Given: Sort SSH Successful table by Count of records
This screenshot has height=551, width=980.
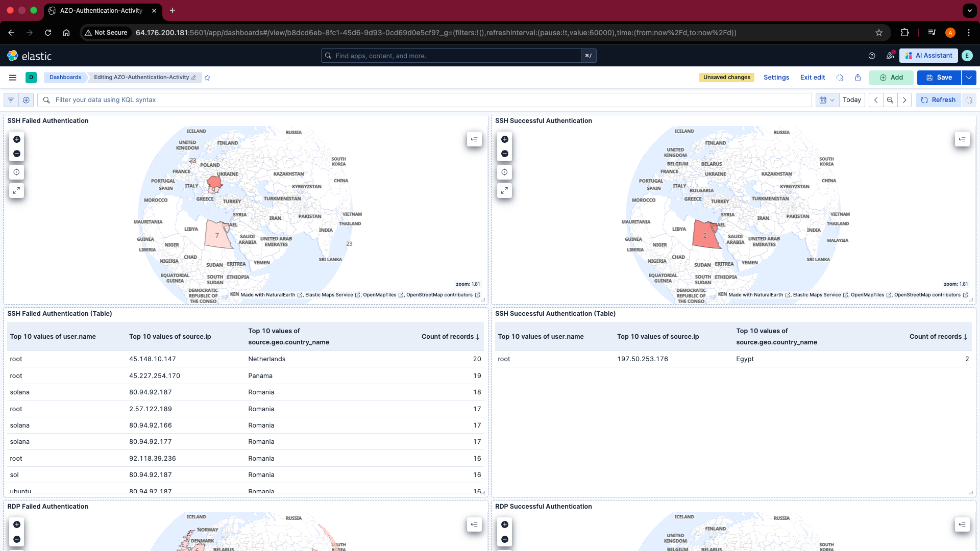Looking at the screenshot, I should (x=939, y=337).
